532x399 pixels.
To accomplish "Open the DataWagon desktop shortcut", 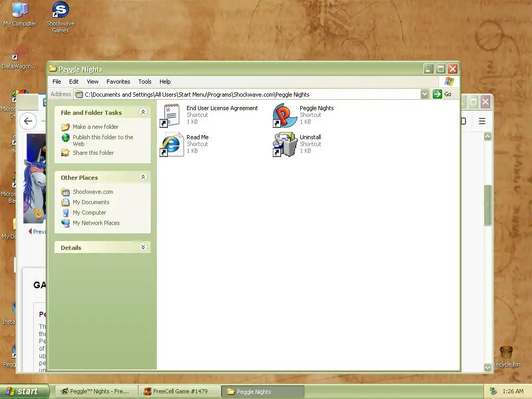I will tap(19, 57).
